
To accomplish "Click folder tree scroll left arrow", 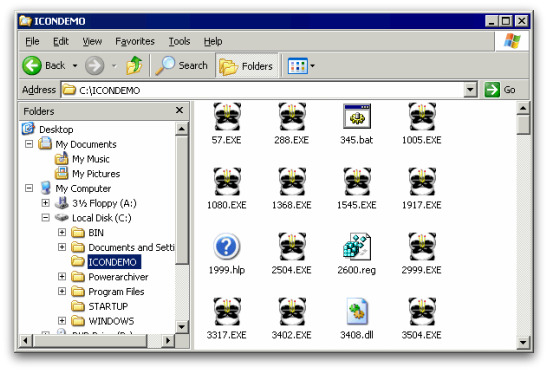I will (x=26, y=341).
